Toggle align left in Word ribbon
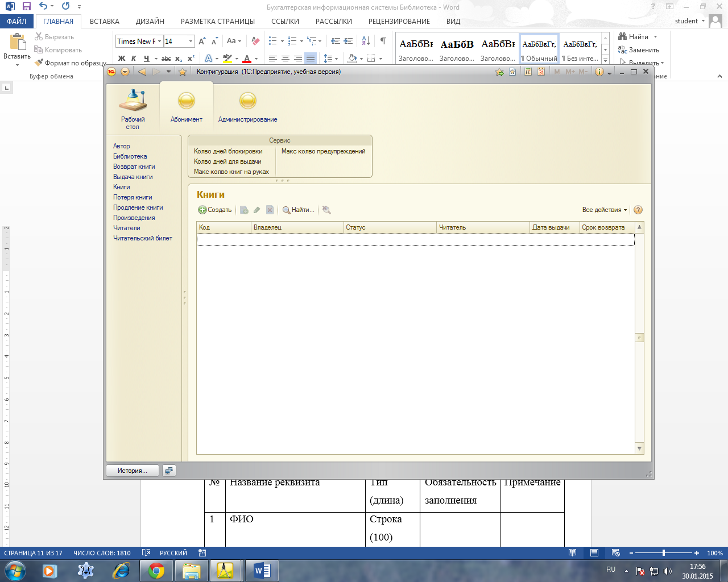 (273, 59)
